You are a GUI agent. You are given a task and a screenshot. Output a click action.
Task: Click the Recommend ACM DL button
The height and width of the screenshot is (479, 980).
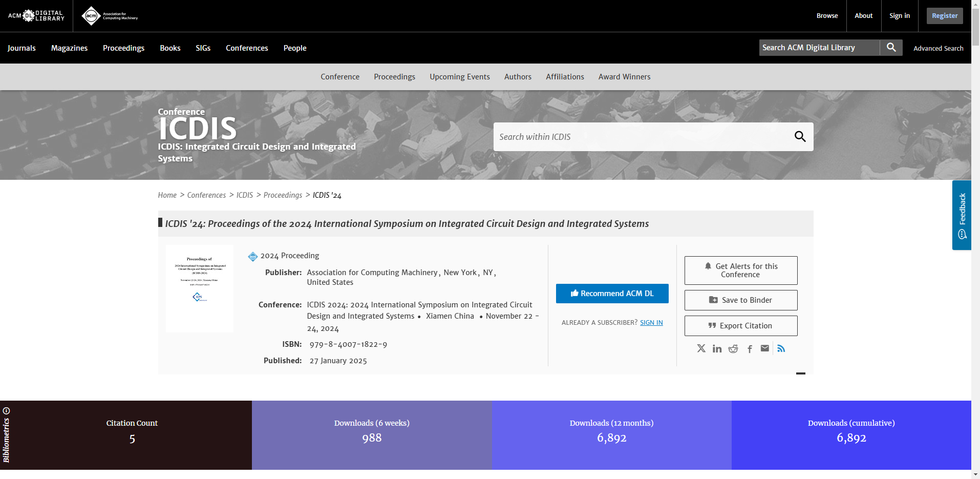point(612,294)
